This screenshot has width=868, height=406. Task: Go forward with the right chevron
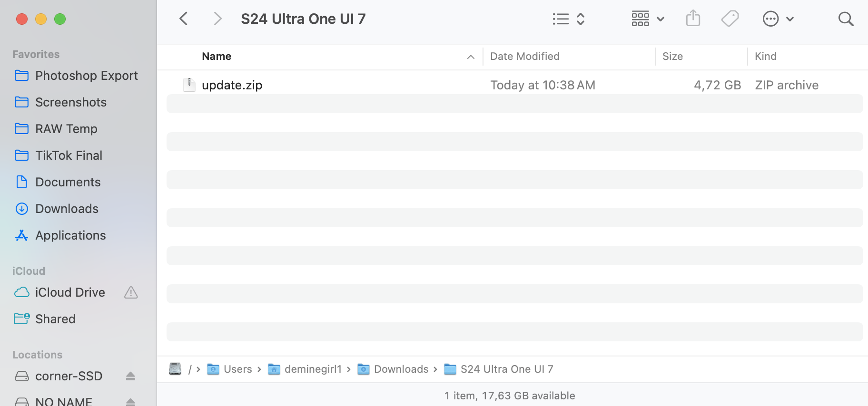(x=217, y=19)
